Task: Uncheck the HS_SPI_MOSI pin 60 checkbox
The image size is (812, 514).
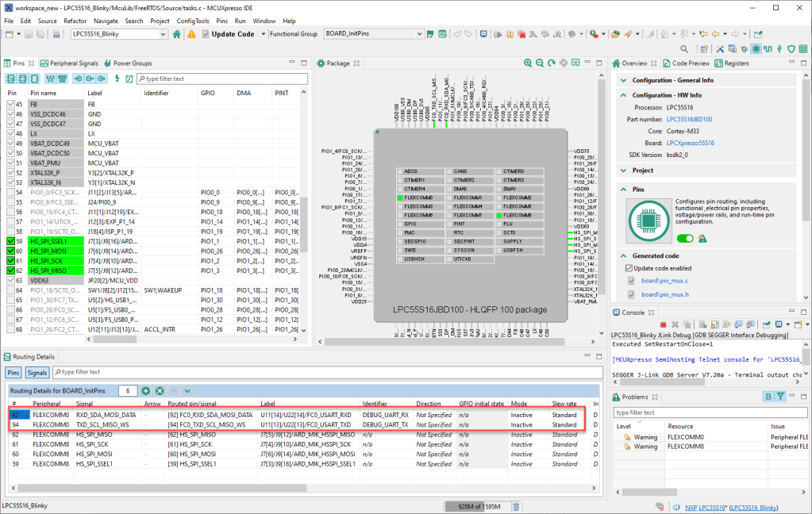Action: (11, 251)
